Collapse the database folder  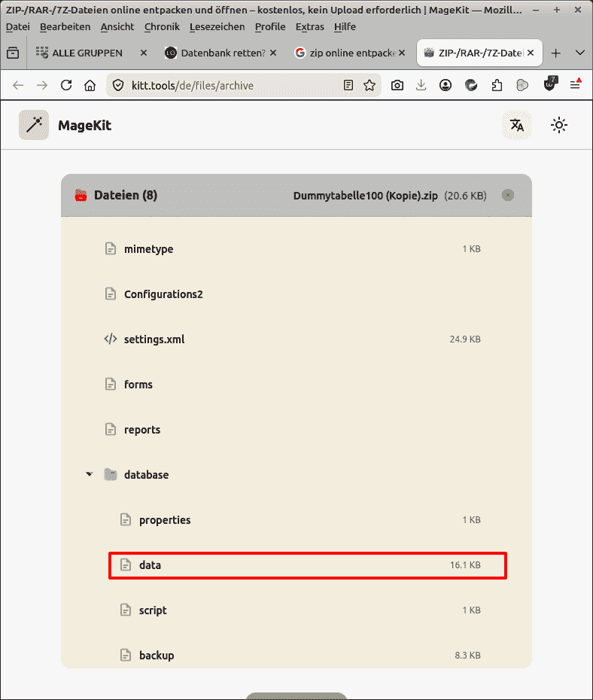pos(90,475)
